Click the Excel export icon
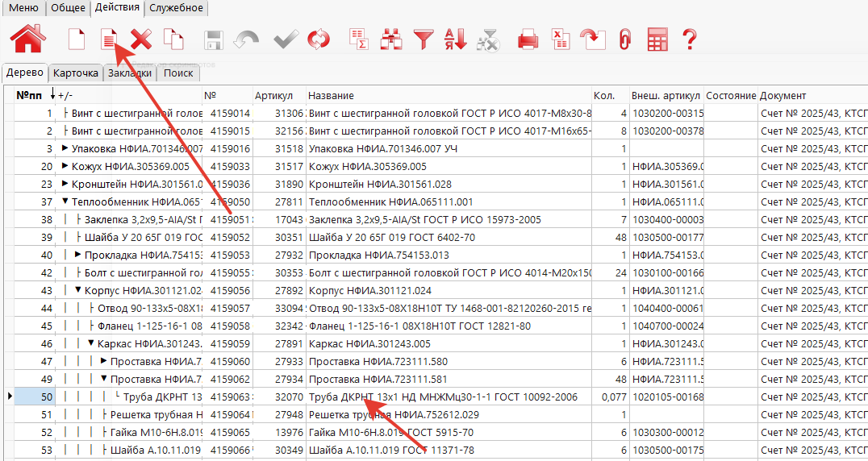Screen dimensions: 868x461 click(x=559, y=39)
